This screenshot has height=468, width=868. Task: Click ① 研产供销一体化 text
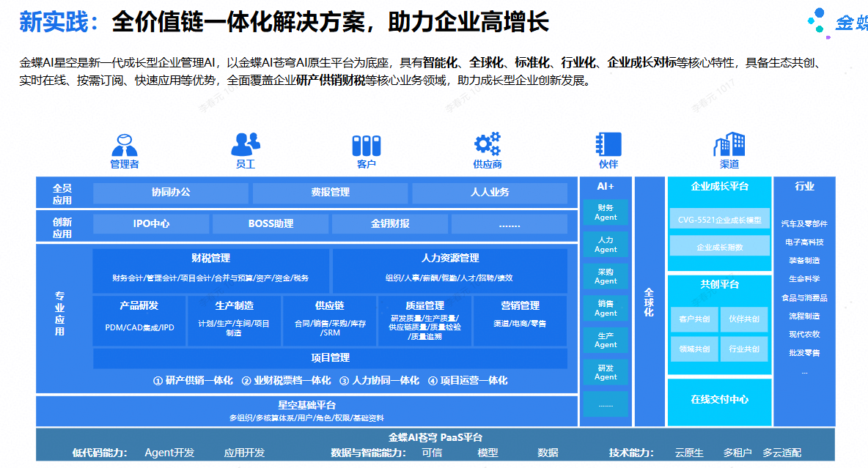coord(193,381)
